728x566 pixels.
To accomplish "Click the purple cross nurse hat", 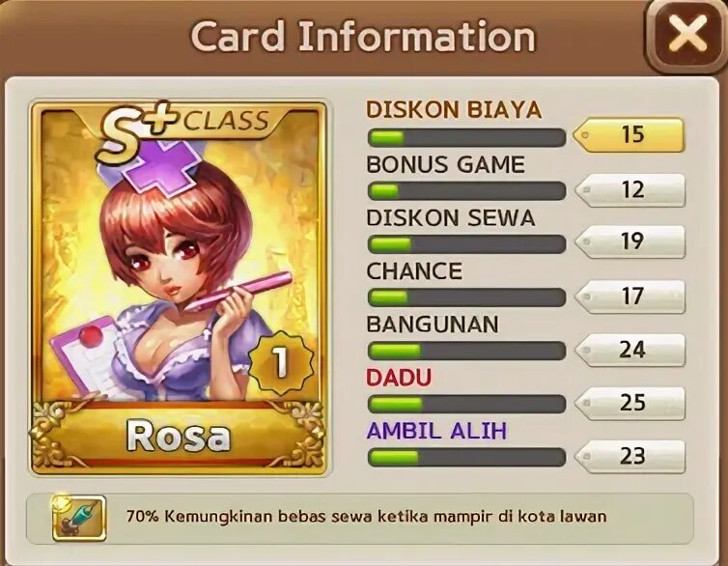I will tap(162, 166).
